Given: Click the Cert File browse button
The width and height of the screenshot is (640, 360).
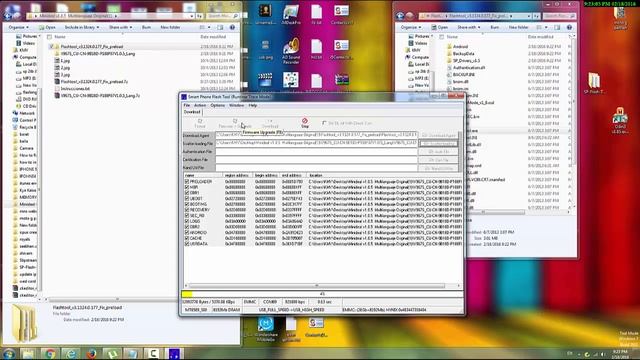Looking at the screenshot, I should click(x=438, y=160).
